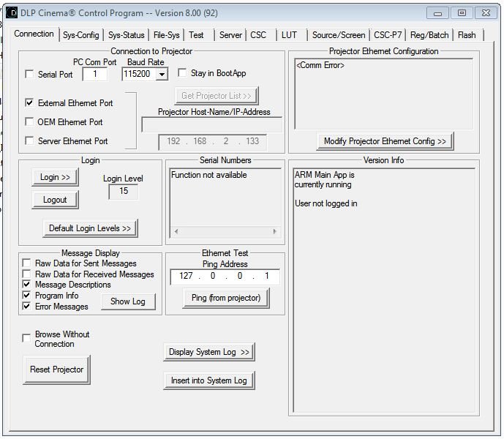Click Insert into System Log
The width and height of the screenshot is (504, 439).
point(209,380)
